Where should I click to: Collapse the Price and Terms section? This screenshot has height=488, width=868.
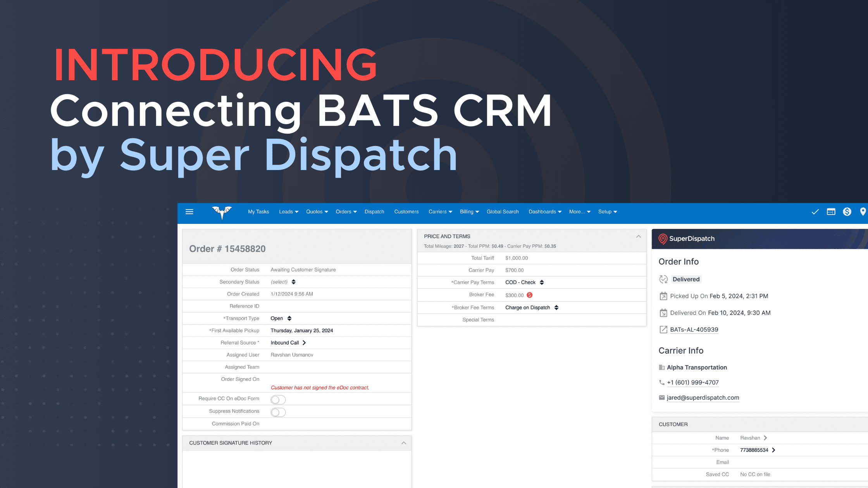(x=638, y=236)
